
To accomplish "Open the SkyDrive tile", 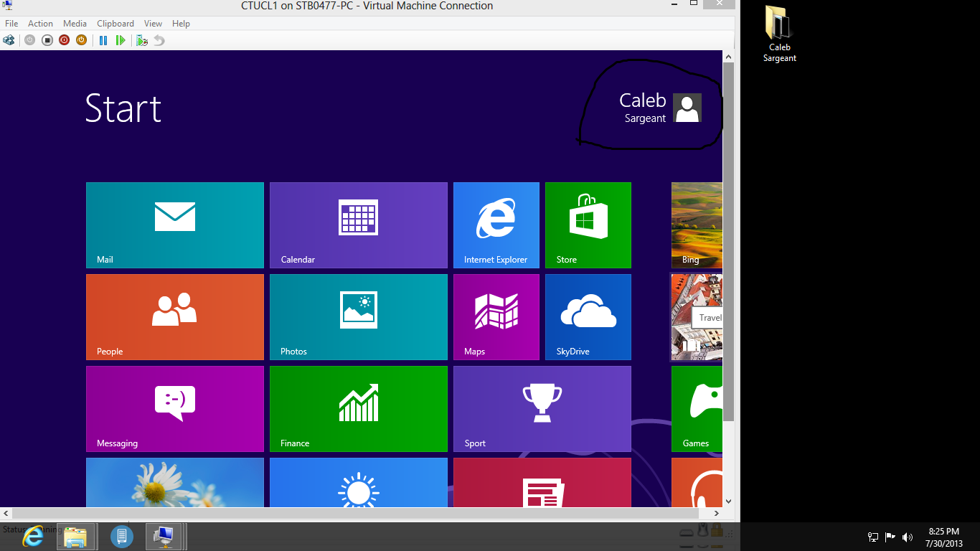I will 588,317.
